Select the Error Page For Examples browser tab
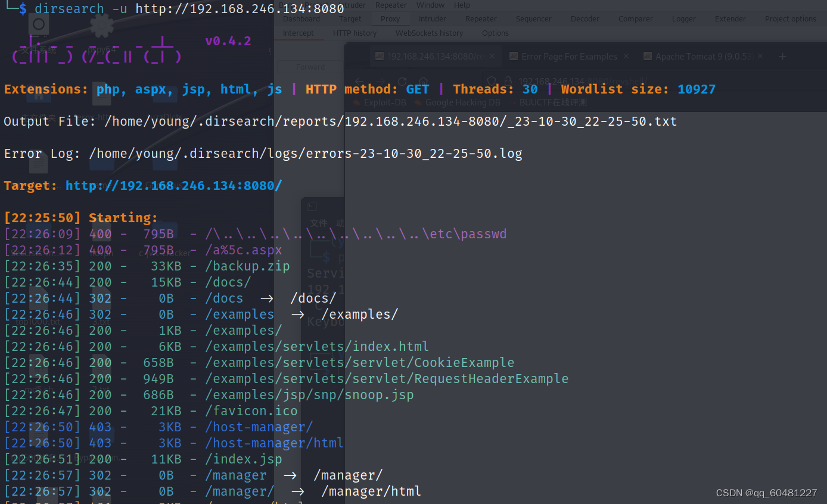The height and width of the screenshot is (504, 827). [569, 57]
